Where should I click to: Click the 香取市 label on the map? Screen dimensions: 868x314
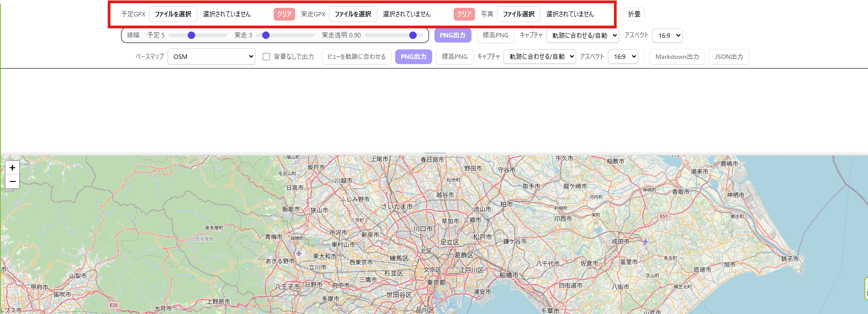click(681, 192)
